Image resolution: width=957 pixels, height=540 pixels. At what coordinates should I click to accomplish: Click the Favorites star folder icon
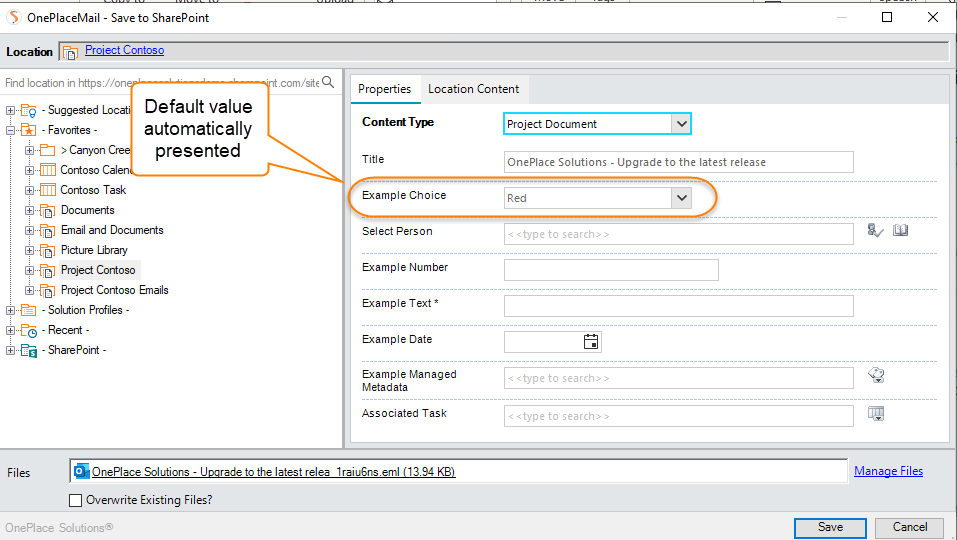[x=28, y=130]
